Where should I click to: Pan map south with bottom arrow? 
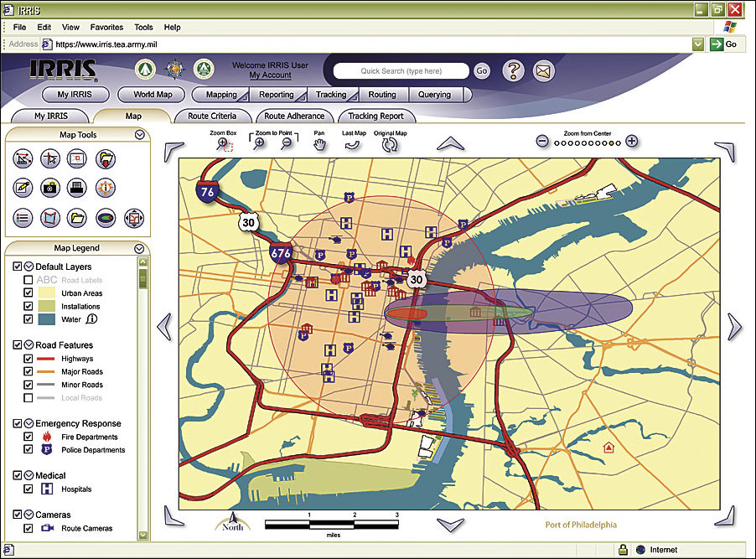(450, 525)
